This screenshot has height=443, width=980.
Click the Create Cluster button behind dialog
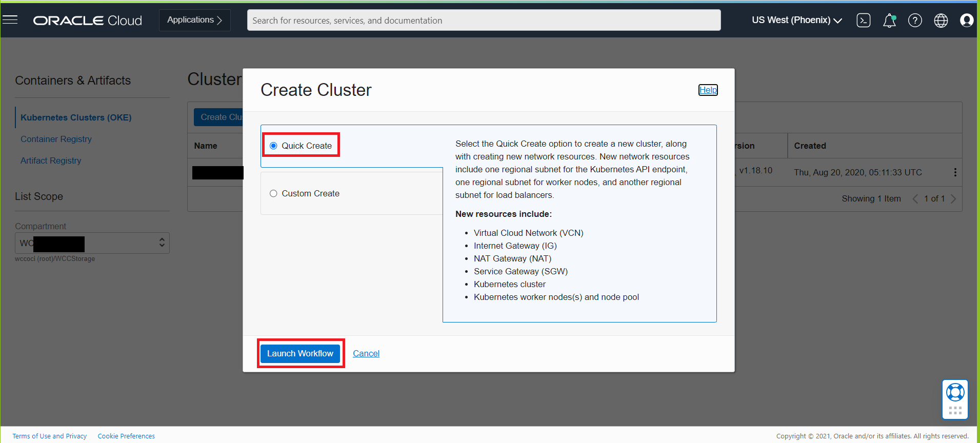219,117
